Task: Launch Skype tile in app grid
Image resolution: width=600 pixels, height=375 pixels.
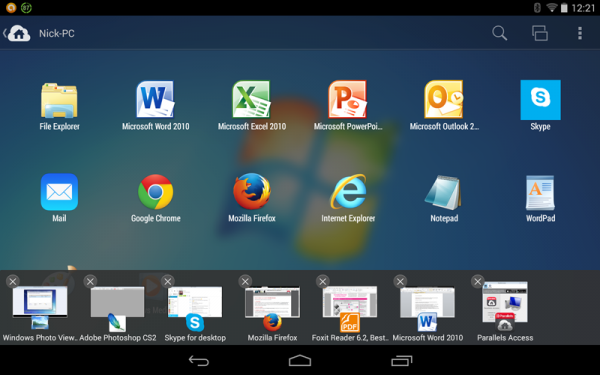Action: pos(540,100)
